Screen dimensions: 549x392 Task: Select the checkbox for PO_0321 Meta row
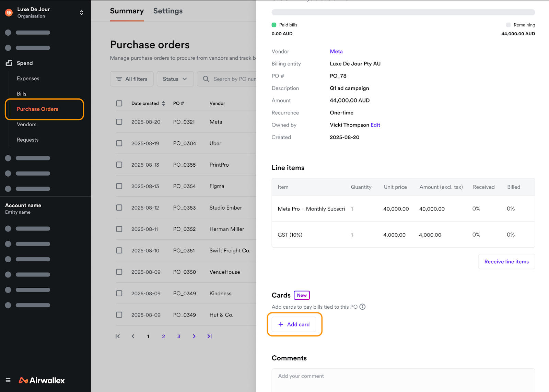pos(119,122)
